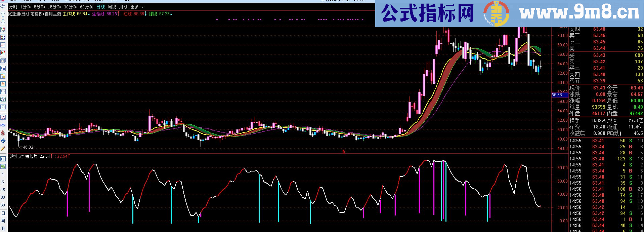Click the red S marker below chart
The image size is (644, 232).
tap(343, 152)
